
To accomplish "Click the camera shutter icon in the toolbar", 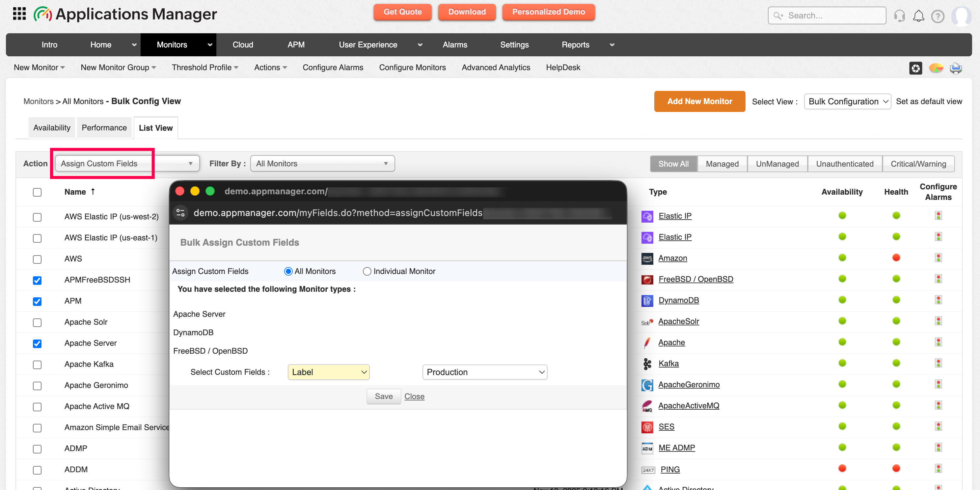I will [916, 68].
